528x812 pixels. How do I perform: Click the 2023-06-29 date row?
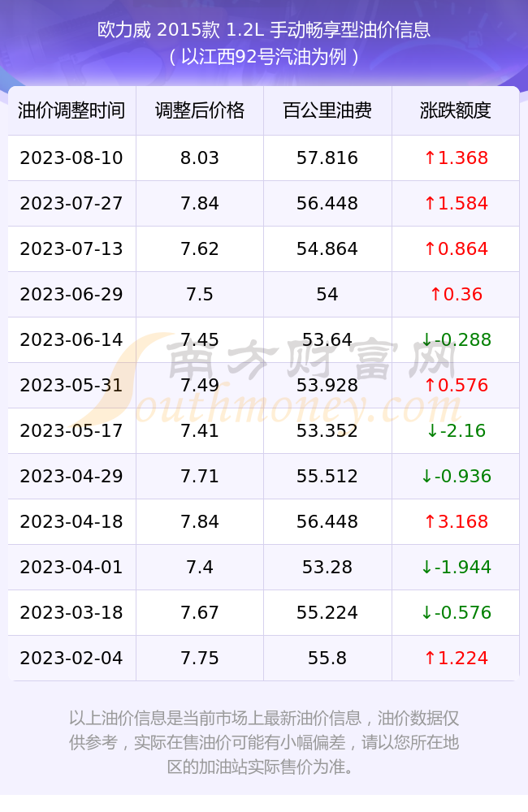click(264, 294)
